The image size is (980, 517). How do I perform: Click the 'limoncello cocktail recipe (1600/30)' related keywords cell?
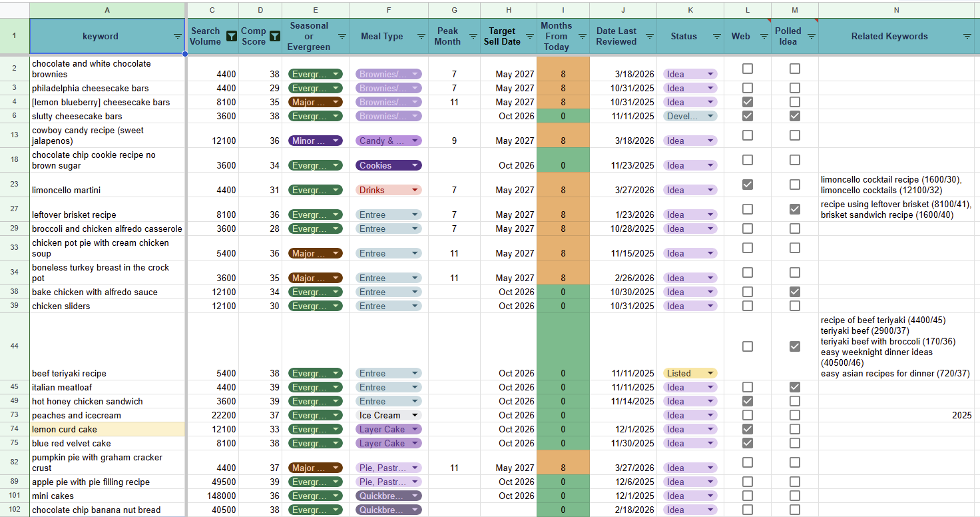[x=897, y=185]
